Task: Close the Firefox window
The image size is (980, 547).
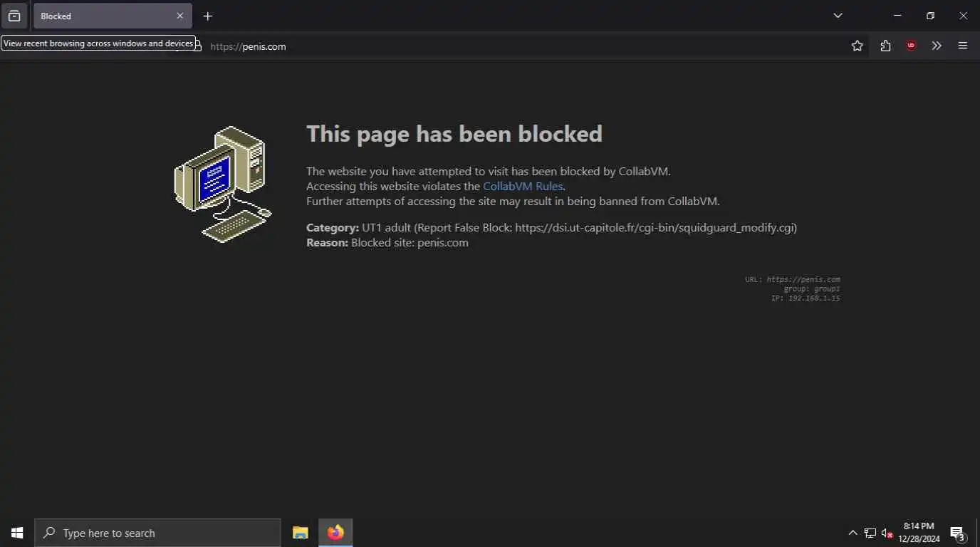Action: 963,16
